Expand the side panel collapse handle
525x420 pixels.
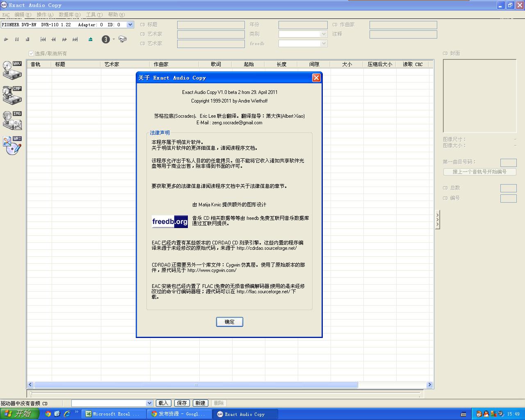437,219
